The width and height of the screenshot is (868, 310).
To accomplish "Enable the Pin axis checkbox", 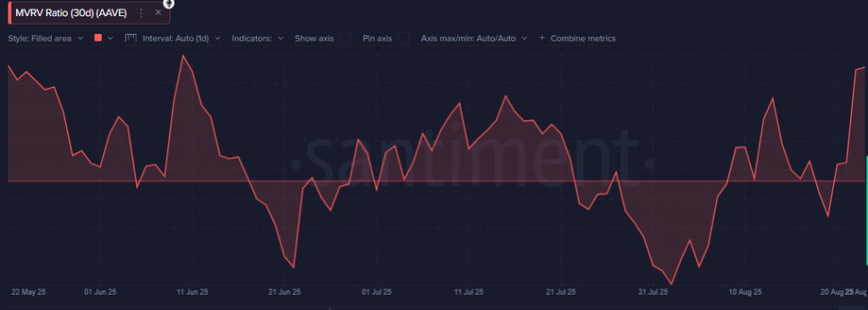I will (403, 38).
